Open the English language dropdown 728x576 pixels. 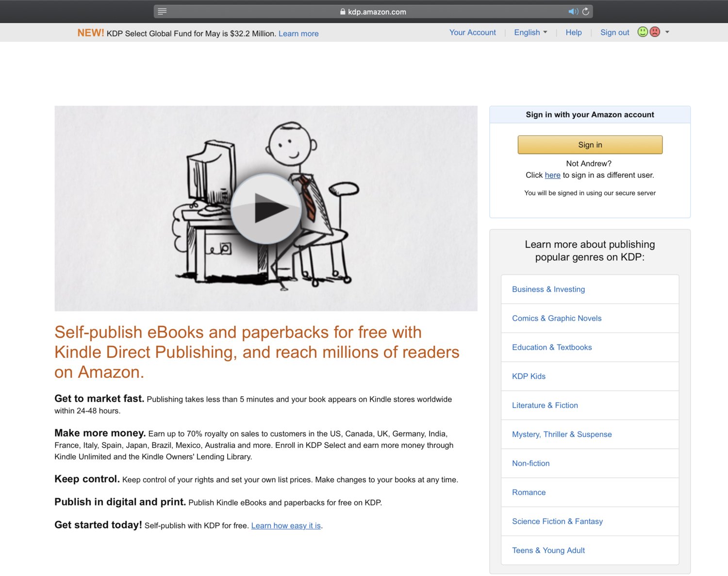530,33
